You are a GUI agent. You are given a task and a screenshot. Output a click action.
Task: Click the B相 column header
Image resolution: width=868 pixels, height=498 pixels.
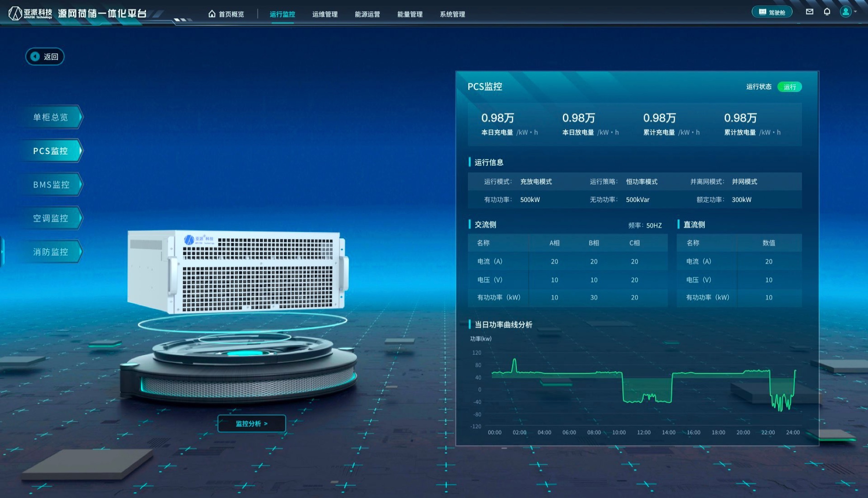[594, 243]
